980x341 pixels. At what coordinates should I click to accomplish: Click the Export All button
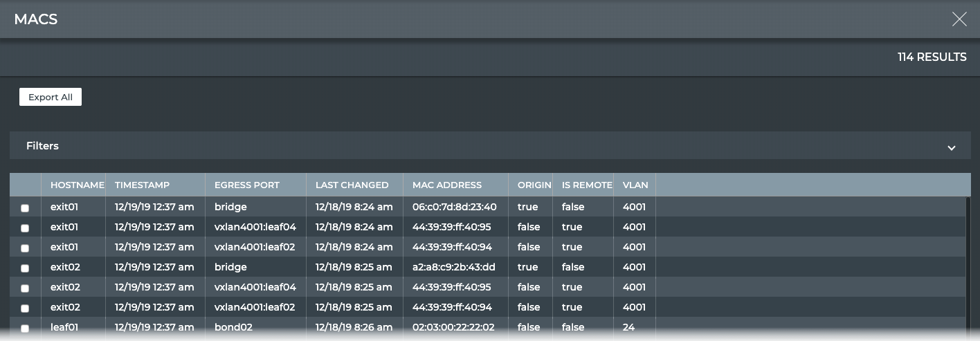[51, 98]
